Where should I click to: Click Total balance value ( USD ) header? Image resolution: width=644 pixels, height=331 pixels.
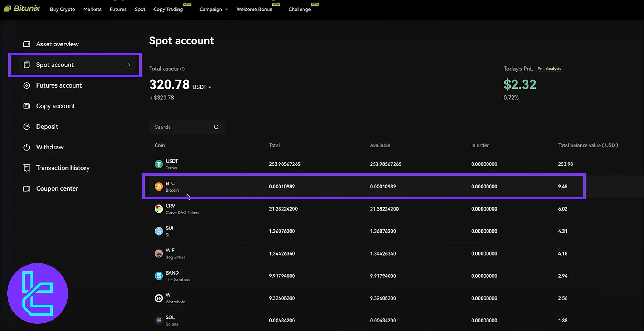tap(588, 145)
